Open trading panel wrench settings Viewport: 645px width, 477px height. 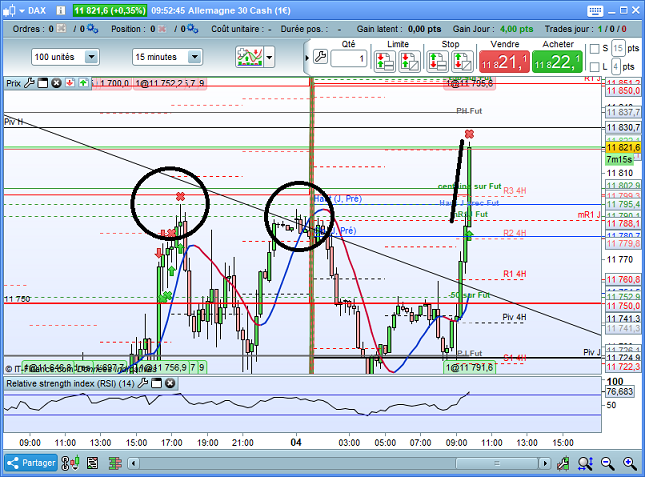pyautogui.click(x=320, y=57)
